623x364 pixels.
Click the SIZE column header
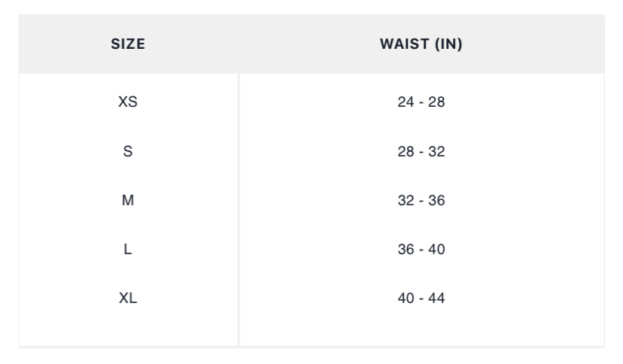(x=128, y=44)
